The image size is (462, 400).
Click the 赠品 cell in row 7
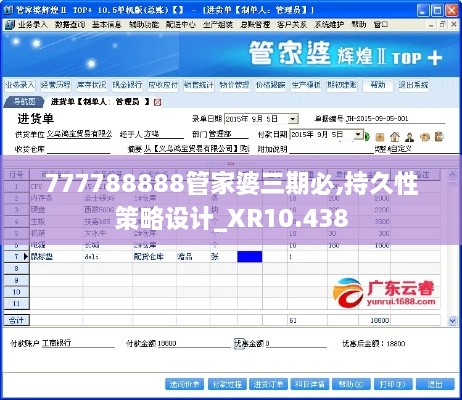click(x=193, y=257)
